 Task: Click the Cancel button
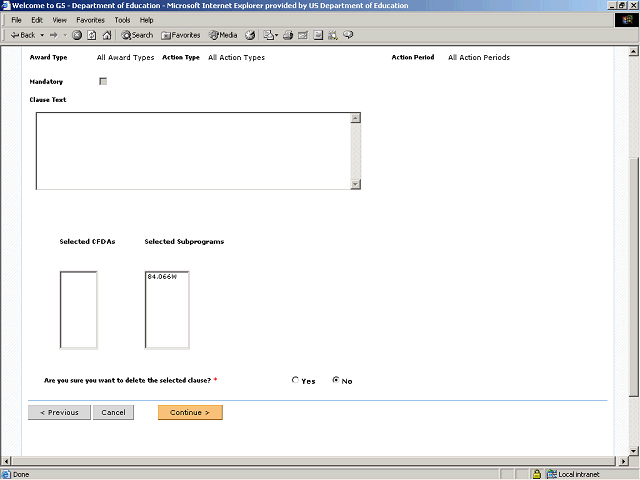[x=113, y=412]
